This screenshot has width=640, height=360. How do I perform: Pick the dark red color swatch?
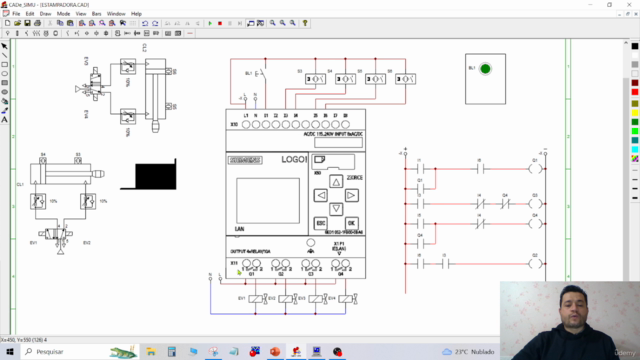coord(635,83)
